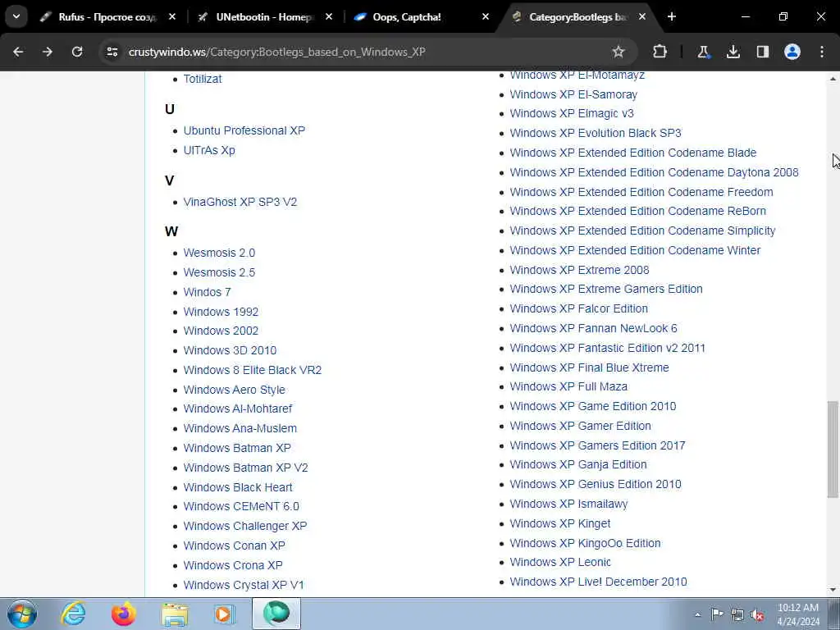Viewport: 840px width, 630px height.
Task: Open Ubuntu Professional XP link
Action: click(x=244, y=130)
